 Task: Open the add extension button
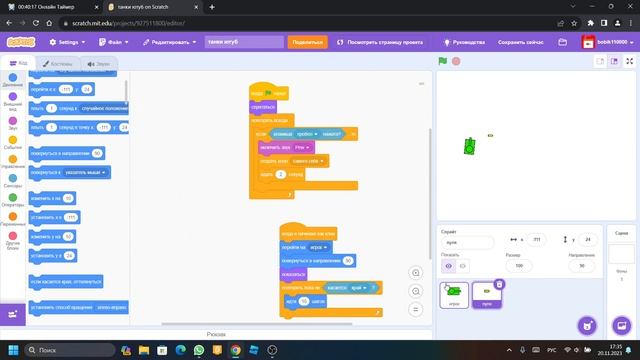point(13,314)
